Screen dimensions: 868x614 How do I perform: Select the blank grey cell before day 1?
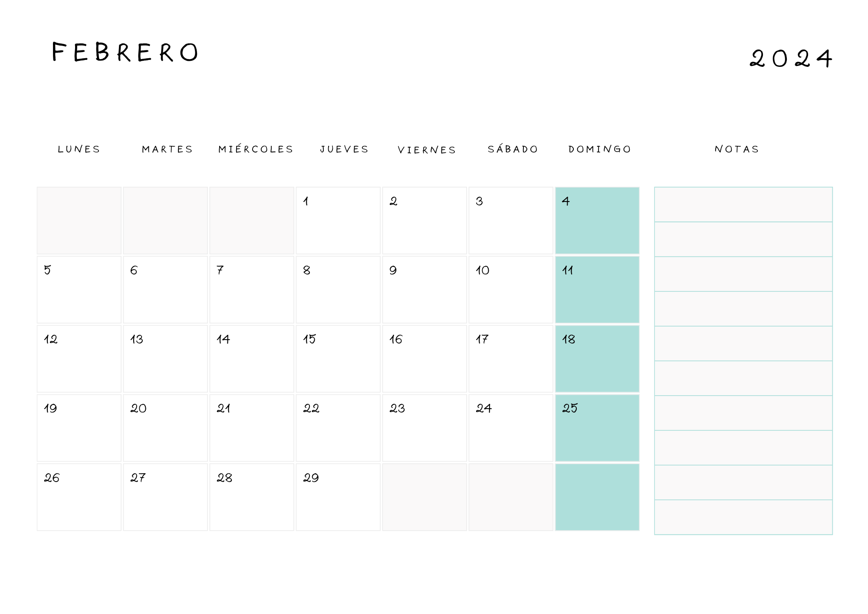click(x=252, y=221)
